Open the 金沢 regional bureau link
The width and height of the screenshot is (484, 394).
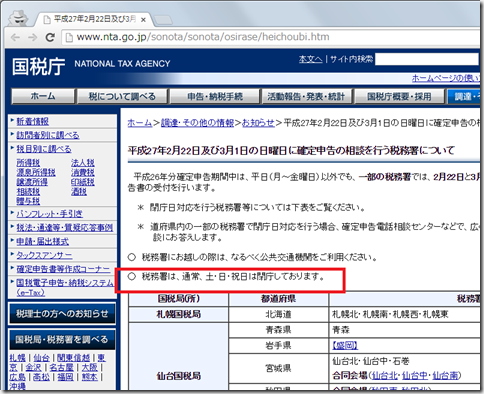(34, 368)
